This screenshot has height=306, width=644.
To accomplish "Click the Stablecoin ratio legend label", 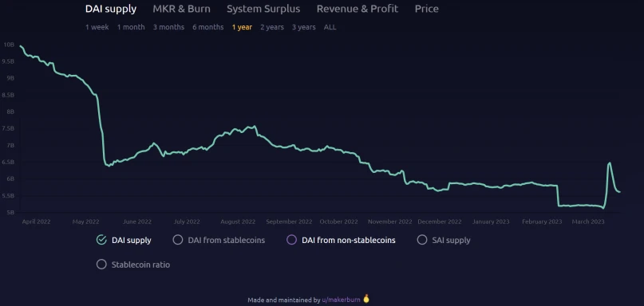I will click(x=141, y=265).
